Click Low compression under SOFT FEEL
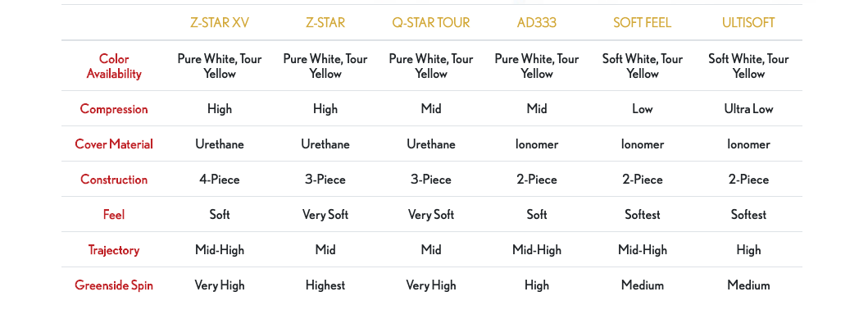 point(642,108)
